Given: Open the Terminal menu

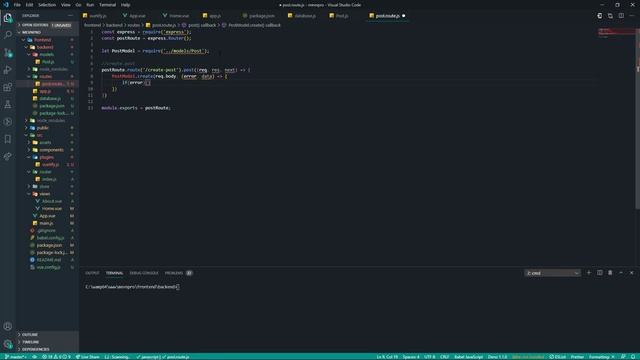Looking at the screenshot, I should (x=107, y=5).
